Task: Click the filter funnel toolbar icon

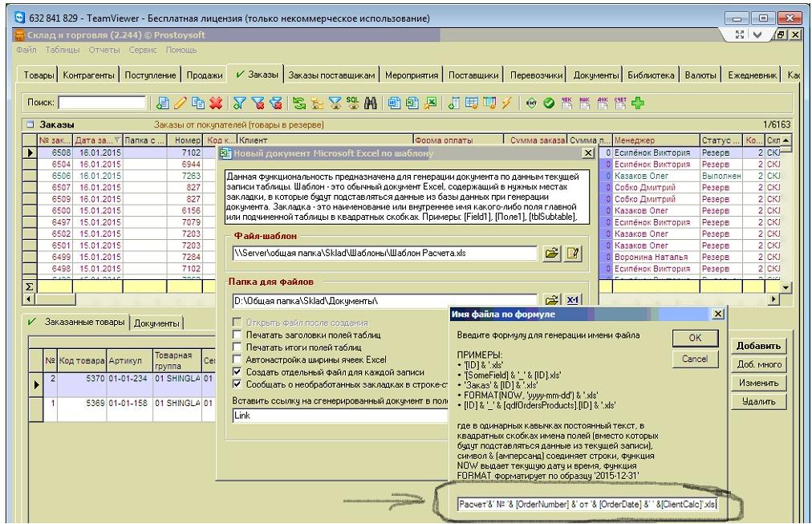Action: click(238, 104)
